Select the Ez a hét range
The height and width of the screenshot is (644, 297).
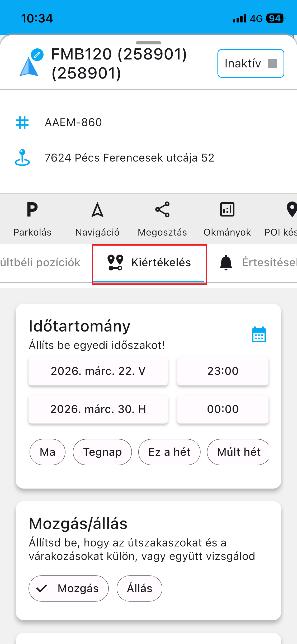tap(169, 452)
